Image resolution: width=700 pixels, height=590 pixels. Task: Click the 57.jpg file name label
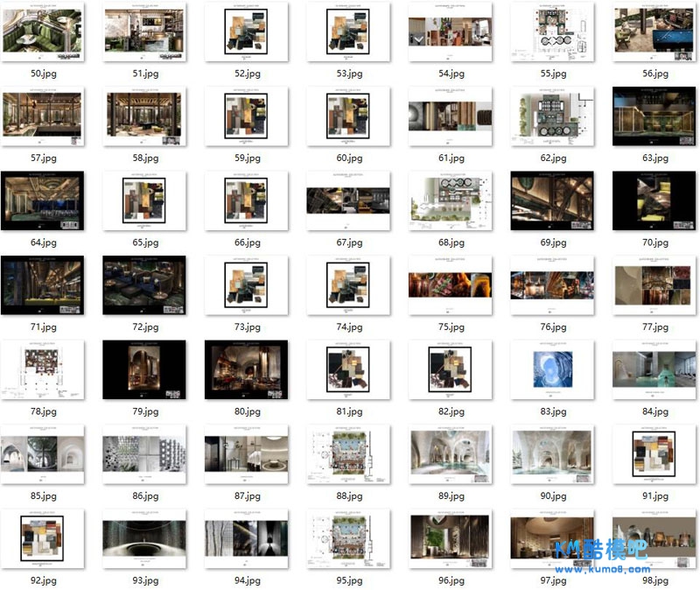coord(43,158)
